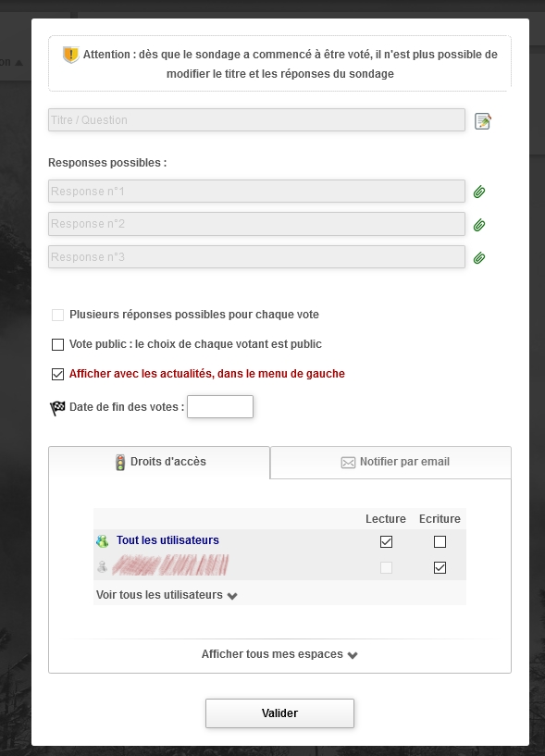
Task: Open the title edit icon beside Titre/Question
Action: pos(482,120)
